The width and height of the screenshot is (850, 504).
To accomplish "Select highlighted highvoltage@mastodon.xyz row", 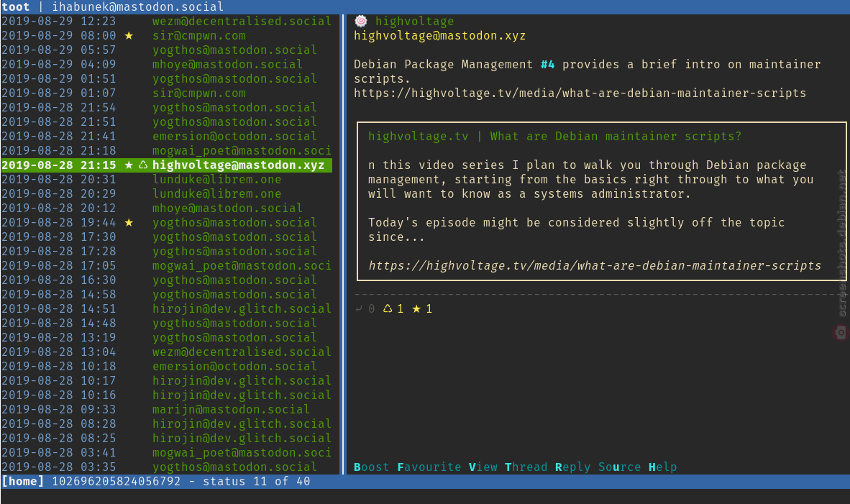I will (166, 165).
